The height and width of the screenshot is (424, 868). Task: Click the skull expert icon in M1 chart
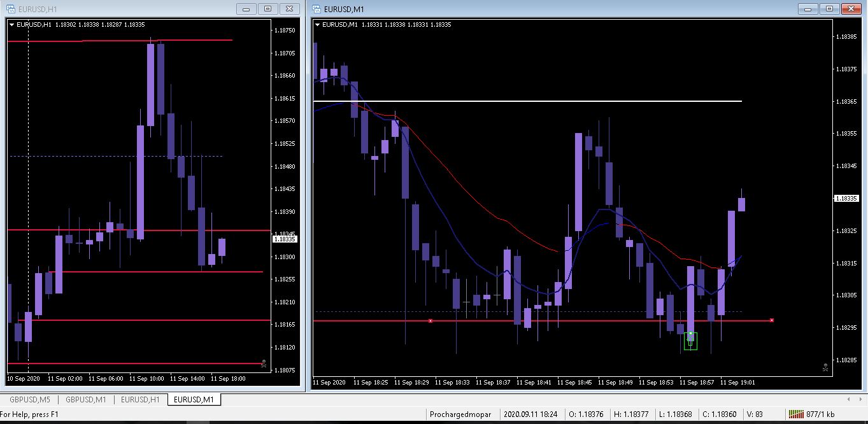point(825,367)
